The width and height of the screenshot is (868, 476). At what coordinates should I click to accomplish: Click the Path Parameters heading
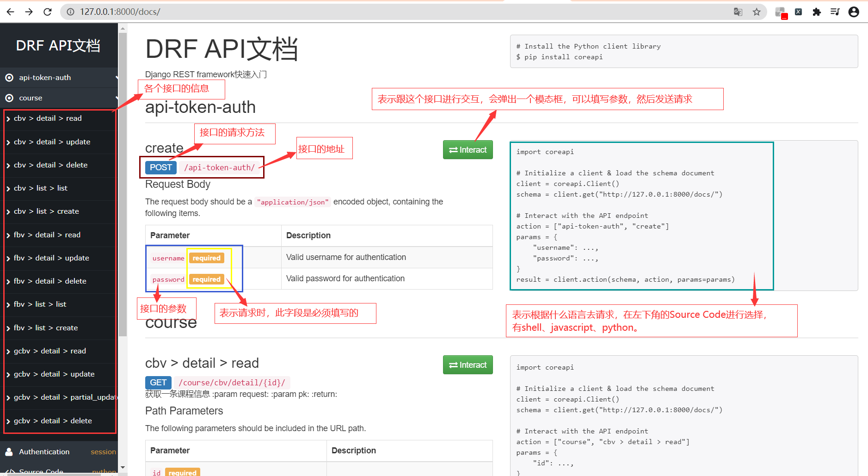coord(184,411)
